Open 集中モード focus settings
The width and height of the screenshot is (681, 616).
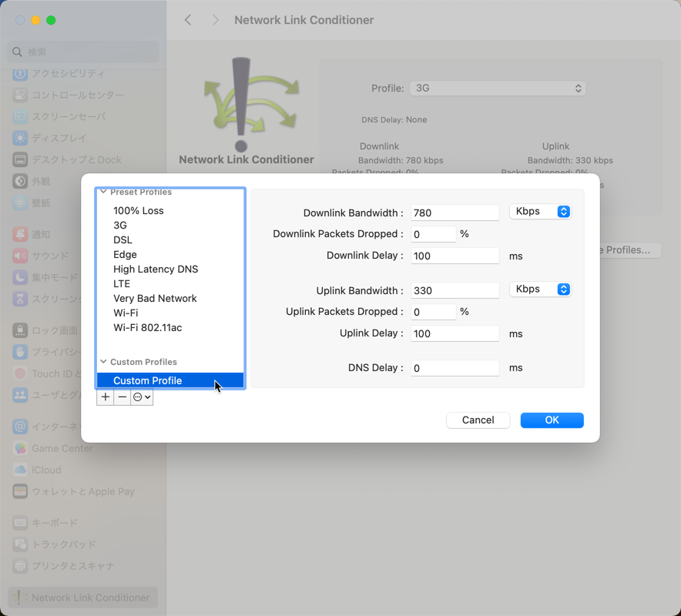(x=45, y=277)
